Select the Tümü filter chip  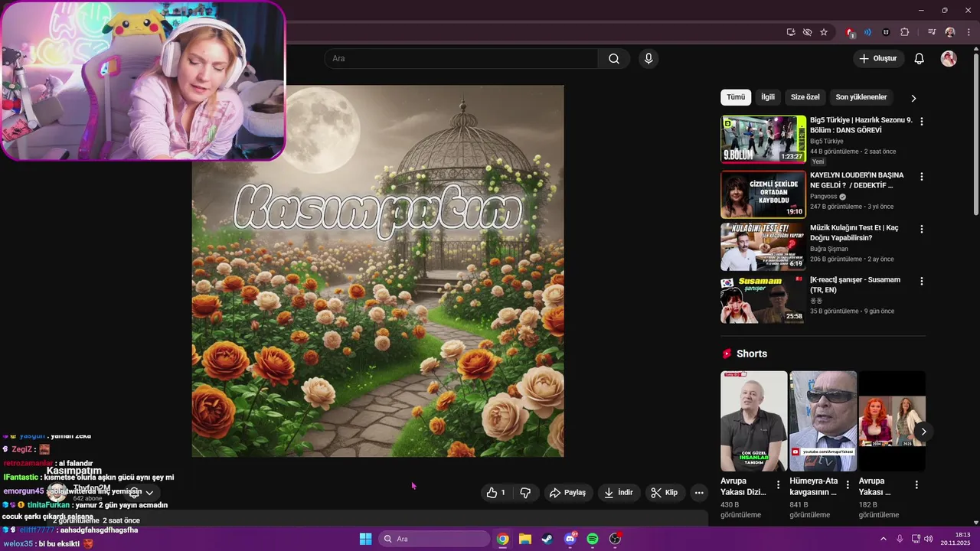tap(736, 97)
